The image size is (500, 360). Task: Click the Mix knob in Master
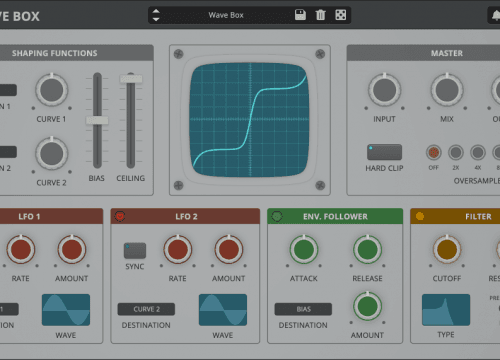tap(447, 90)
